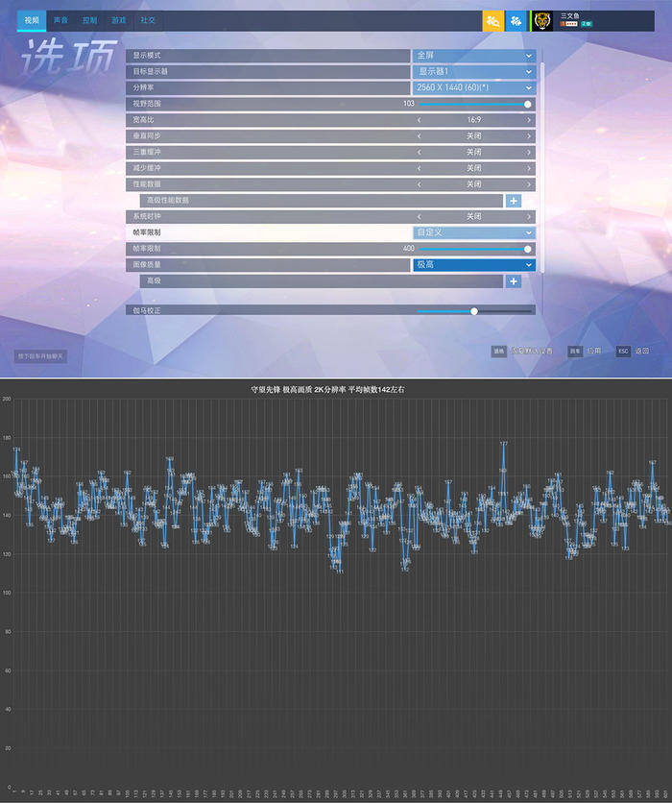Open the 视频 (Video) tab
The height and width of the screenshot is (803, 672).
pyautogui.click(x=32, y=20)
